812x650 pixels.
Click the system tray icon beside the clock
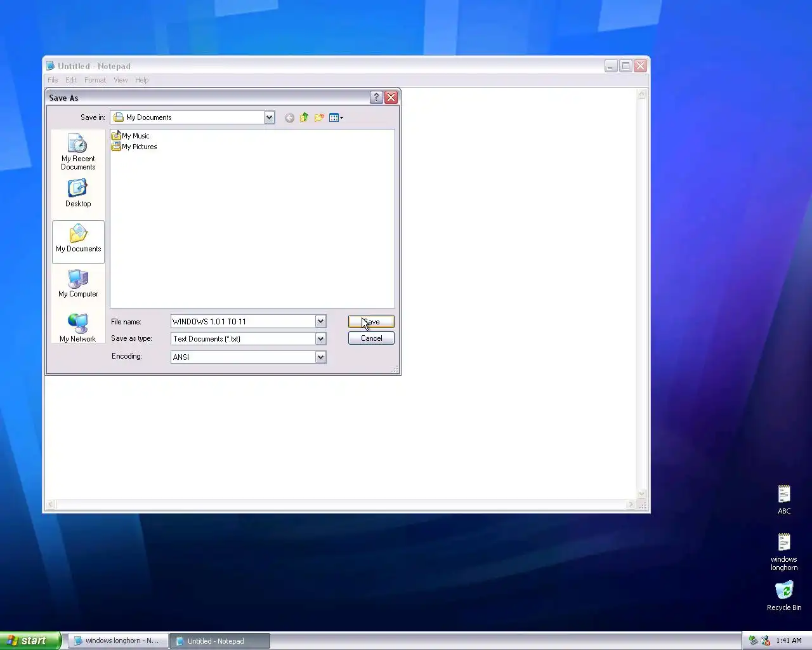[766, 640]
